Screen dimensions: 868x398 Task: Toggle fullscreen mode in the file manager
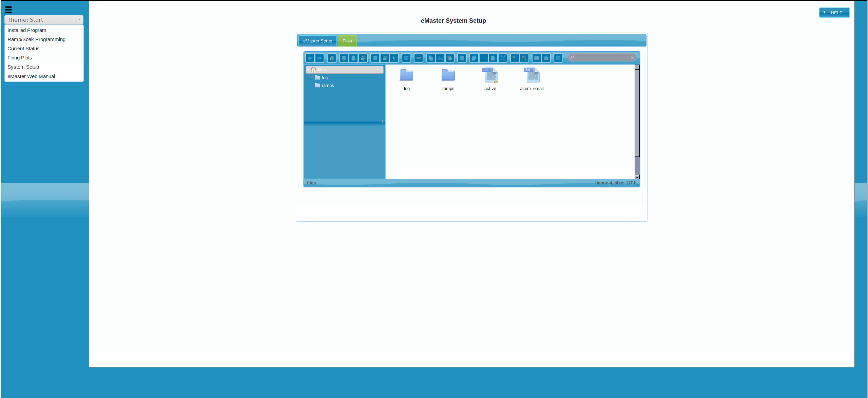pyautogui.click(x=502, y=58)
